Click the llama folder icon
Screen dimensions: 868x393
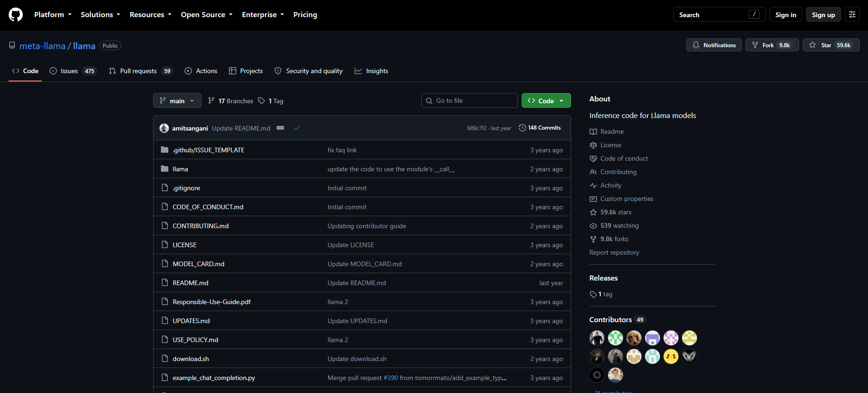165,169
